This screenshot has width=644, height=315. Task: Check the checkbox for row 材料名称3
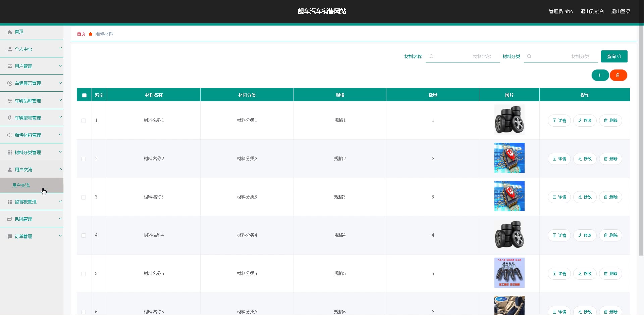84,197
